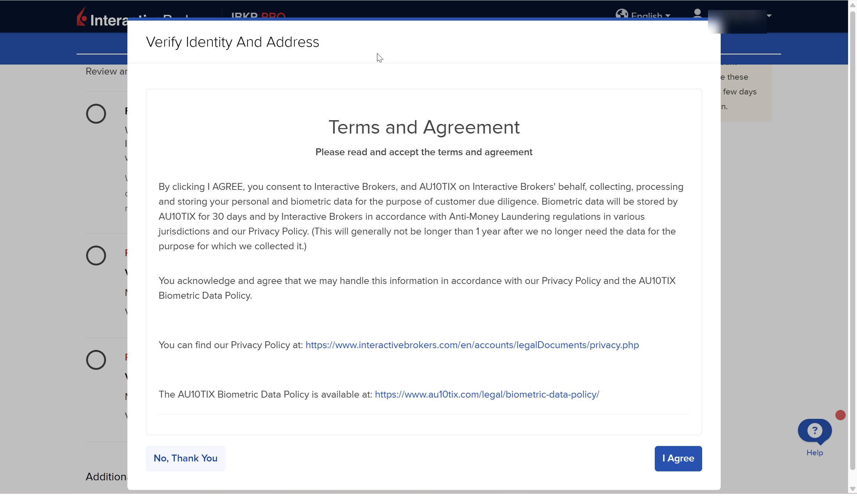This screenshot has height=504, width=857.
Task: Click the Interactive Brokers logo icon
Action: (82, 17)
